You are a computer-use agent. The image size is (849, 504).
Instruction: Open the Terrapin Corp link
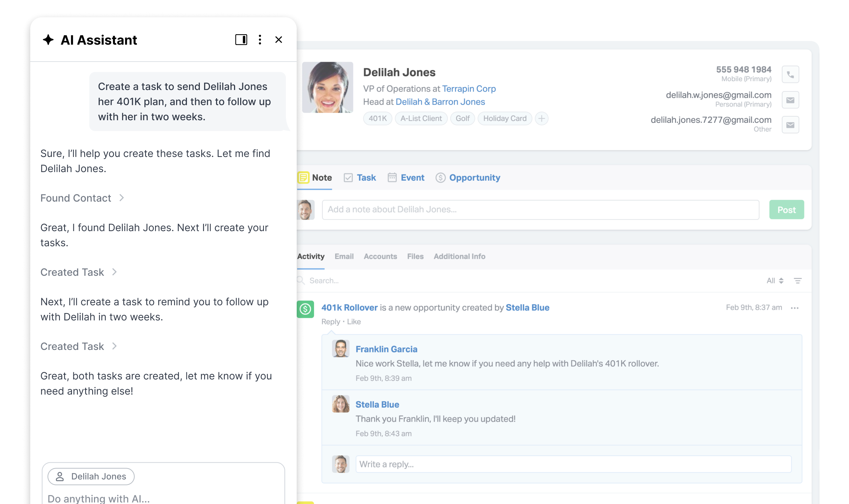pos(468,89)
